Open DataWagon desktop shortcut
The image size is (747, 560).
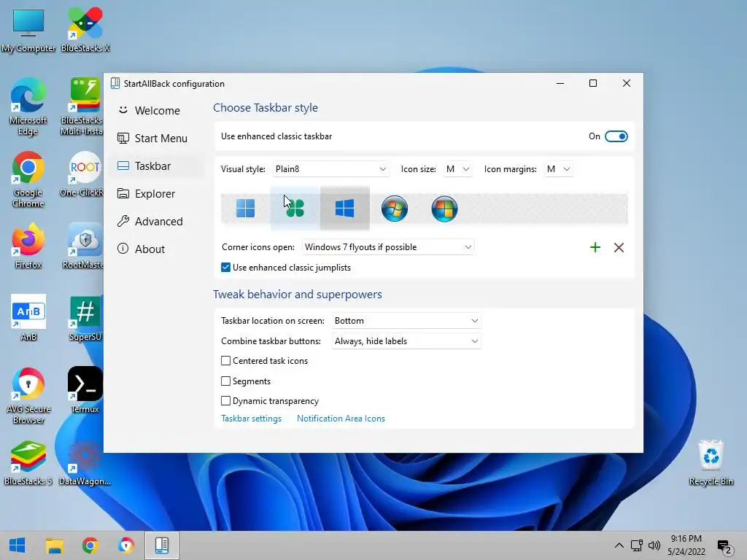(x=85, y=463)
